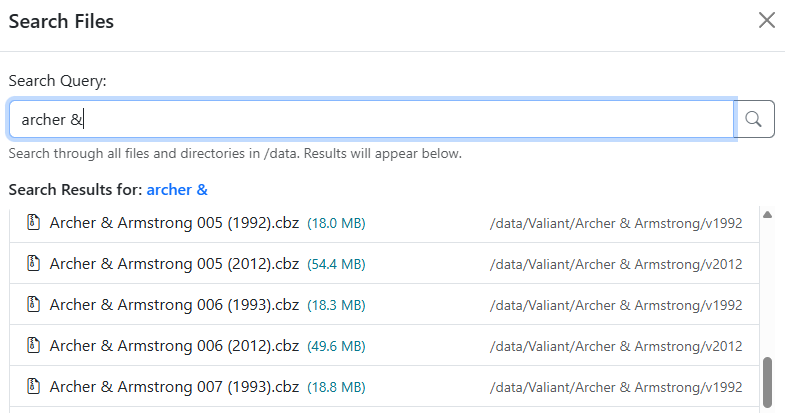Click the v1992 path of issue 006 (1993)
The width and height of the screenshot is (785, 413).
pyautogui.click(x=616, y=305)
